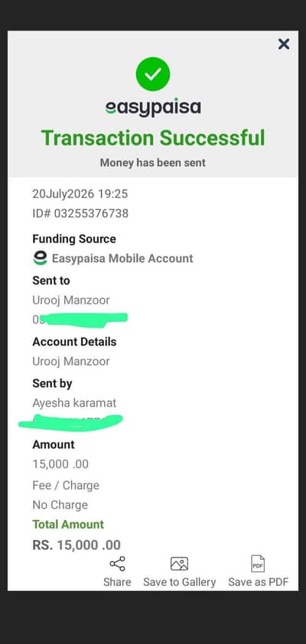Click the redacted recipient phone number
306x644 pixels.
pyautogui.click(x=80, y=320)
